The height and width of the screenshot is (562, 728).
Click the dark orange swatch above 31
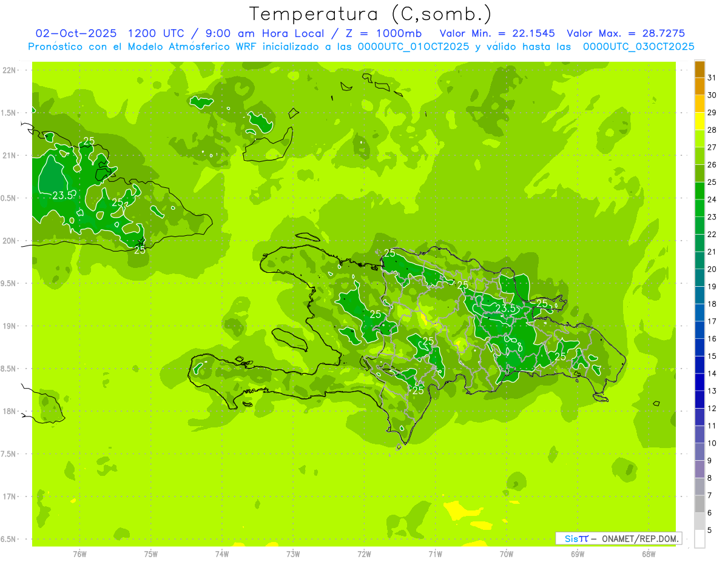click(699, 69)
